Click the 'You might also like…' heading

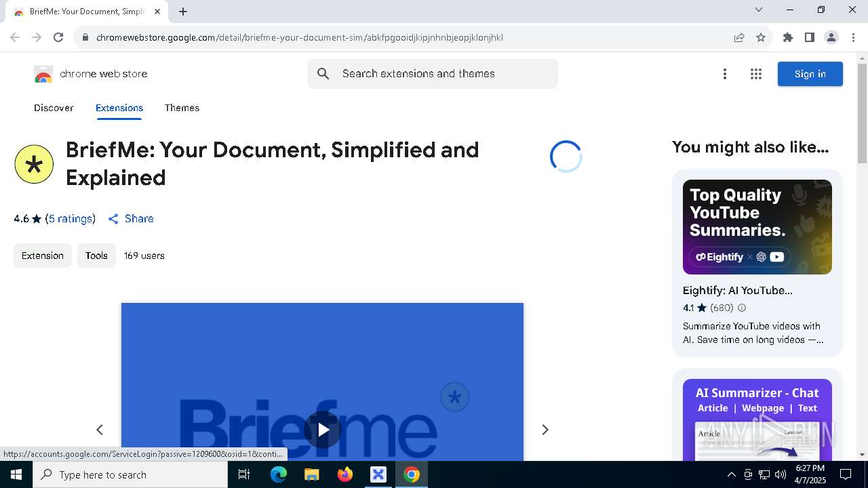point(751,147)
